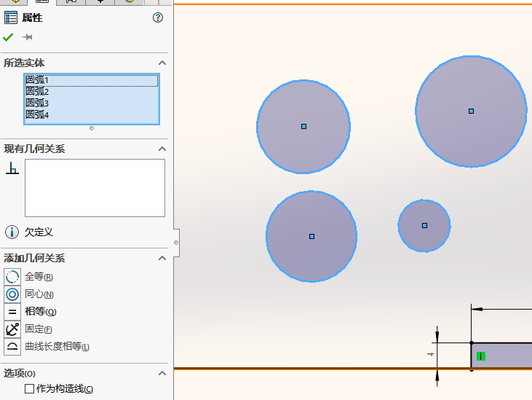Image resolution: width=532 pixels, height=400 pixels.
Task: Collapse the 所选实体 section
Action: click(162, 63)
